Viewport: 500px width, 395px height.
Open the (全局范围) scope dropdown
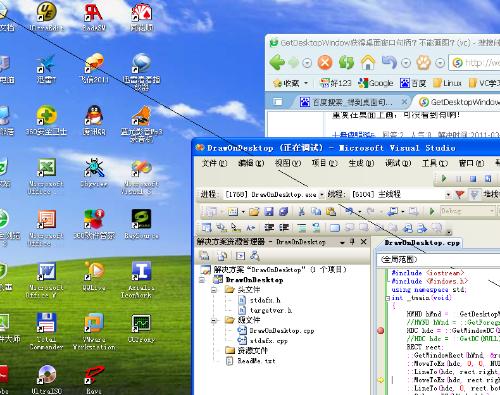[438, 259]
